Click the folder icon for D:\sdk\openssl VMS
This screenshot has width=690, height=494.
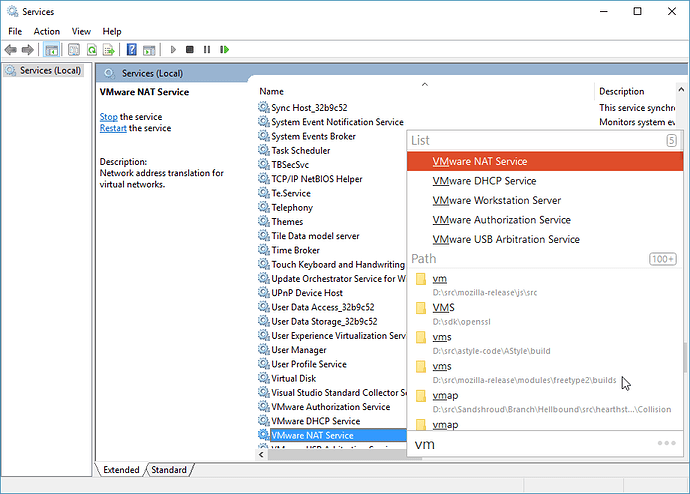421,308
